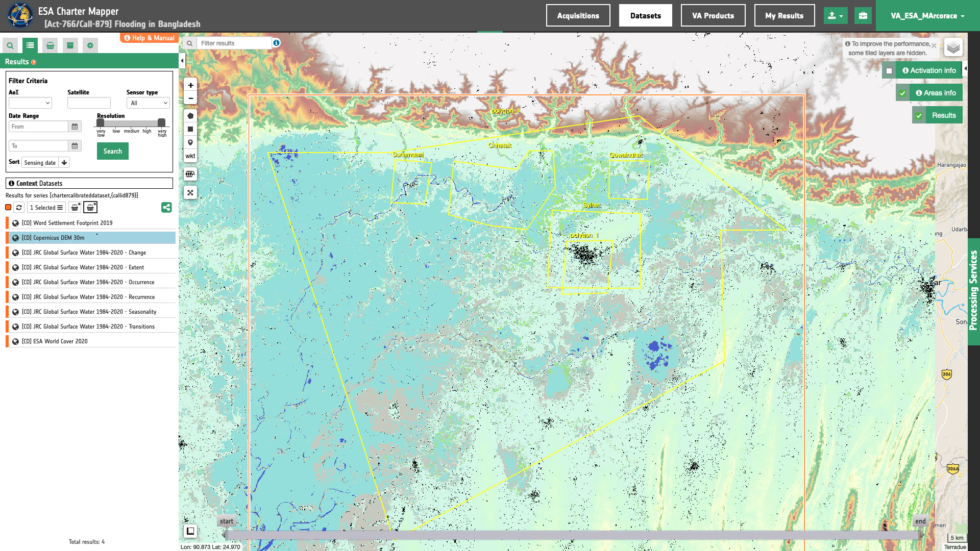Open the search tab magnifier icon
This screenshot has height=551, width=980.
point(10,45)
